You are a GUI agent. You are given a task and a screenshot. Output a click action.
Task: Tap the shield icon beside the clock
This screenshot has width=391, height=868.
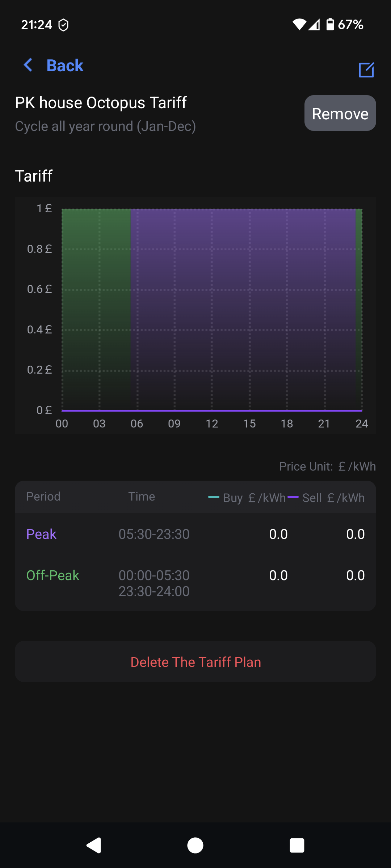point(63,25)
